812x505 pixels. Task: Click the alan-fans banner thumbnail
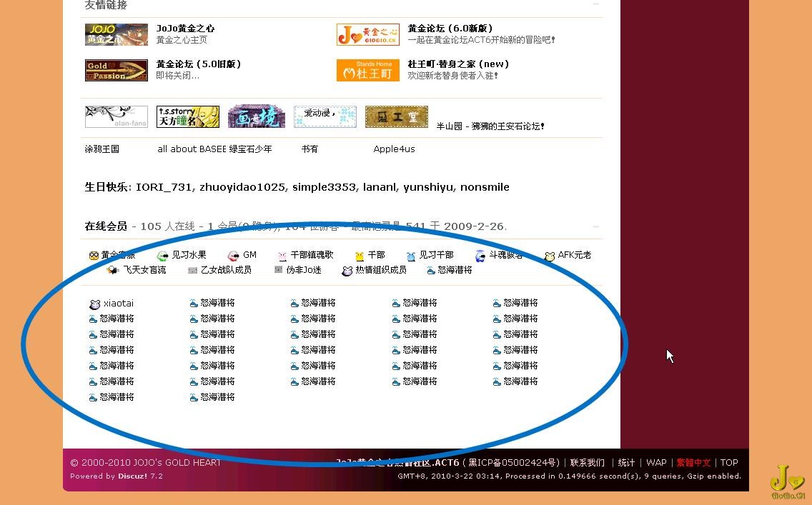[116, 116]
